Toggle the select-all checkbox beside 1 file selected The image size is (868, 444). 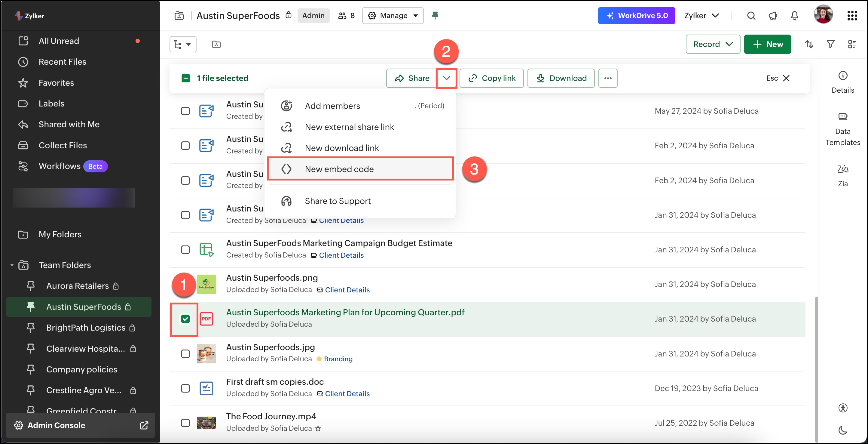[x=186, y=78]
